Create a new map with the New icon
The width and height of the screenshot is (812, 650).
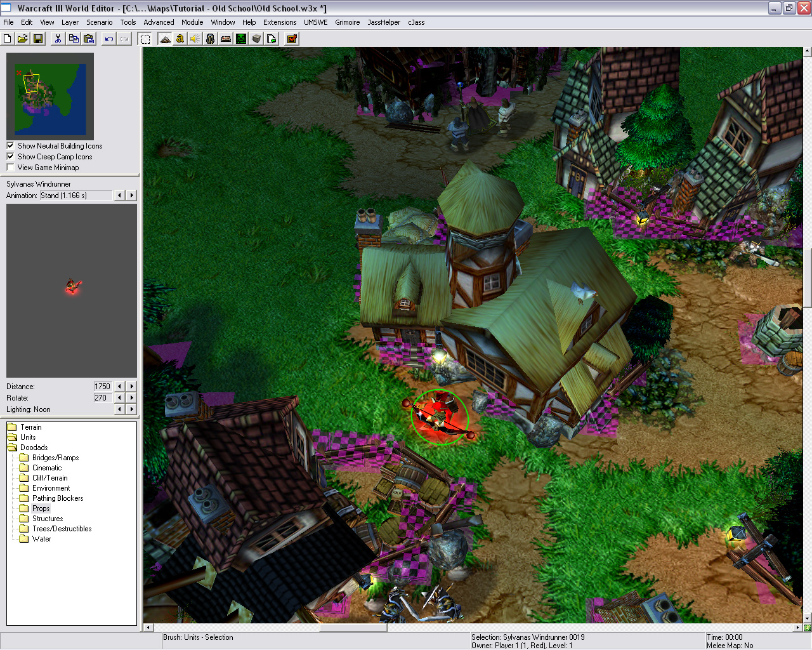coord(8,39)
